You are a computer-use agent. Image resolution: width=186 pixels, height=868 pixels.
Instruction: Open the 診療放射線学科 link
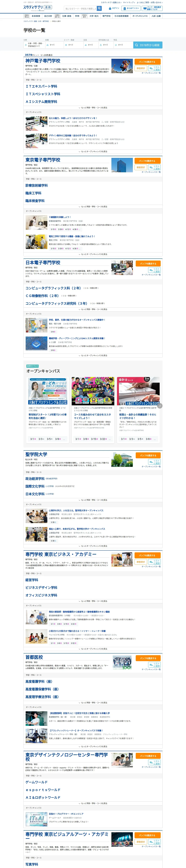click(x=37, y=185)
